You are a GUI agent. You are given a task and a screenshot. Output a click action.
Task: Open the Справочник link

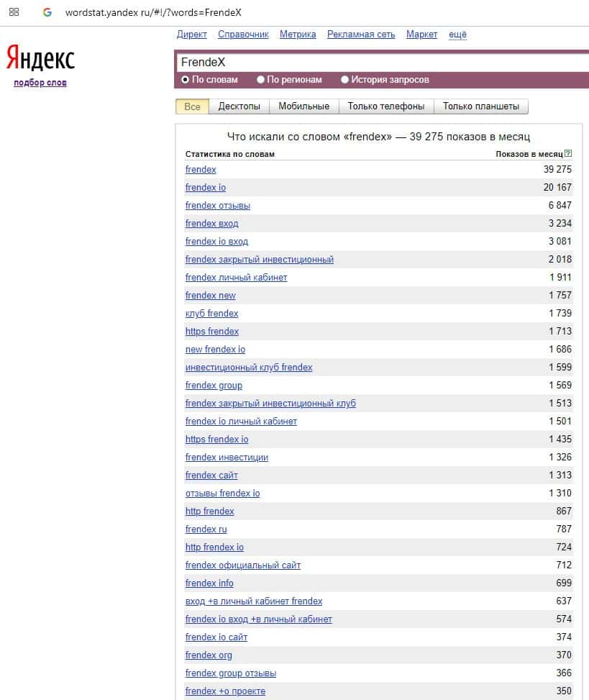pyautogui.click(x=243, y=35)
